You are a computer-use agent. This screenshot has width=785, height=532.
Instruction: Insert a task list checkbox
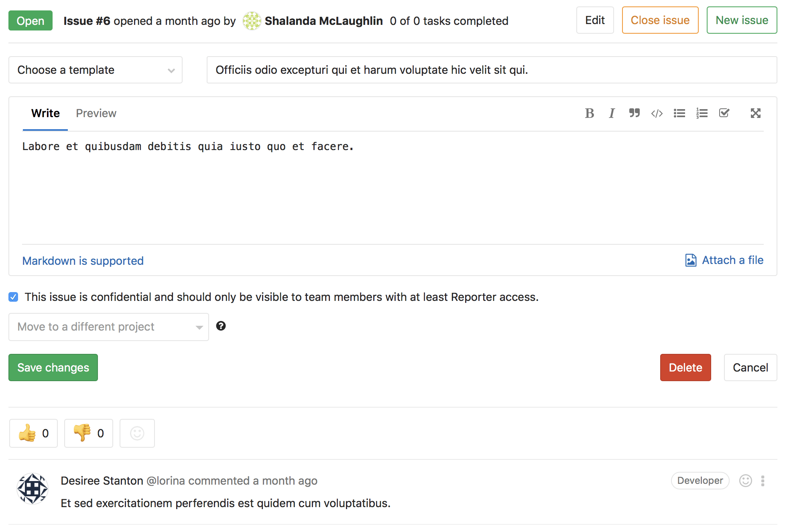724,113
